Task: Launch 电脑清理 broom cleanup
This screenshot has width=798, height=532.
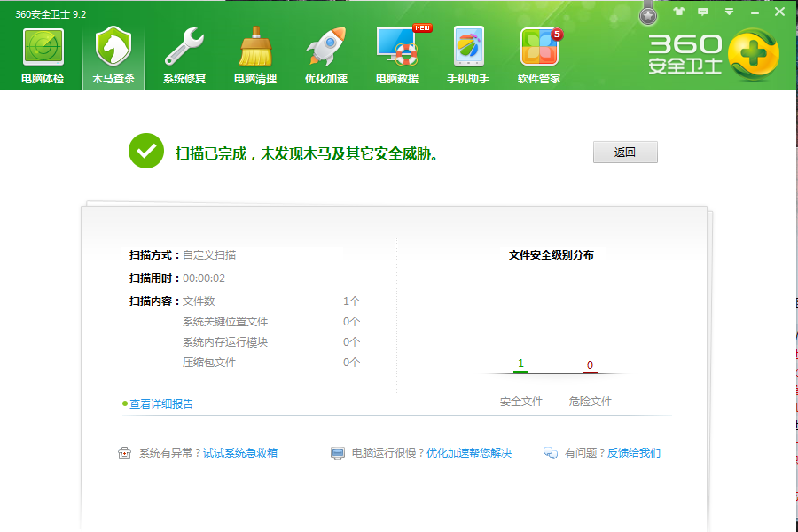Action: 255,49
